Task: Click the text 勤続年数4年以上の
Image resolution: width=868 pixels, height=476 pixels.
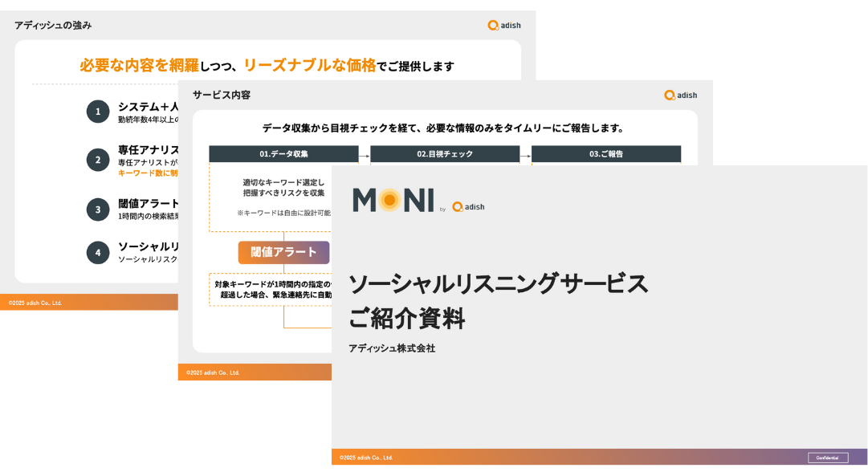Action: point(148,120)
